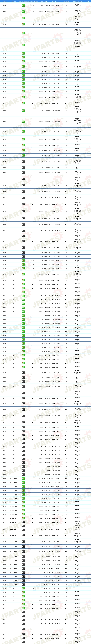Viewport: 91px width, 644px height.
Task: Click the 225kW / 306KM power cell
Action: (x=55, y=150)
